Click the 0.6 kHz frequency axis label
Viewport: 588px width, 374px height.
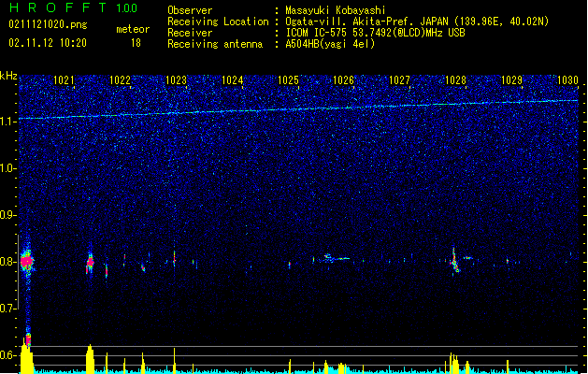[x=7, y=355]
